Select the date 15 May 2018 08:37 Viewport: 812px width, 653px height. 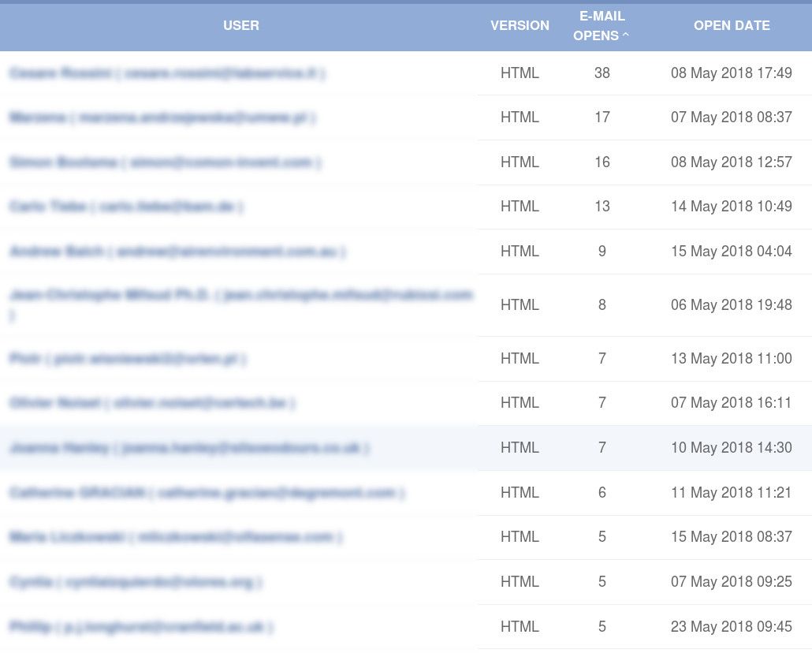click(x=732, y=537)
